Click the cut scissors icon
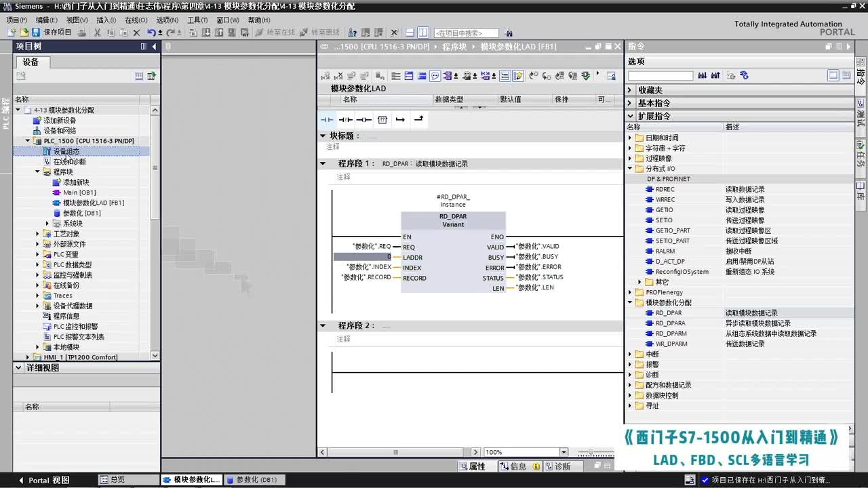868x488 pixels. point(98,33)
